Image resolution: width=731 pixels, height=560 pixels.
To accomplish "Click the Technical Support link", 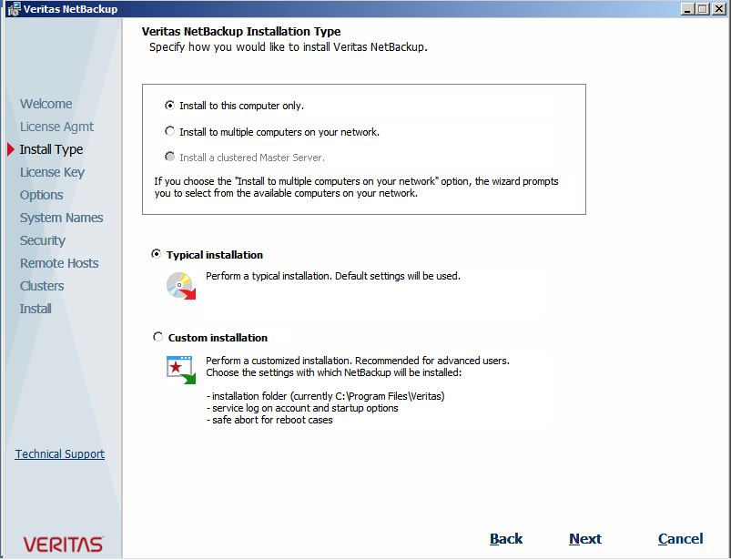I will click(x=59, y=453).
